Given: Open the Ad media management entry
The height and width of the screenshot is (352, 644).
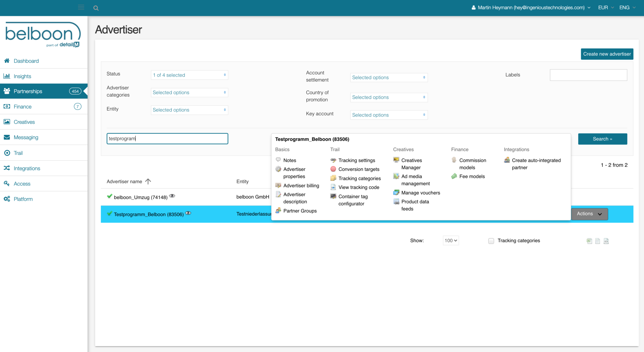Looking at the screenshot, I should pos(415,180).
